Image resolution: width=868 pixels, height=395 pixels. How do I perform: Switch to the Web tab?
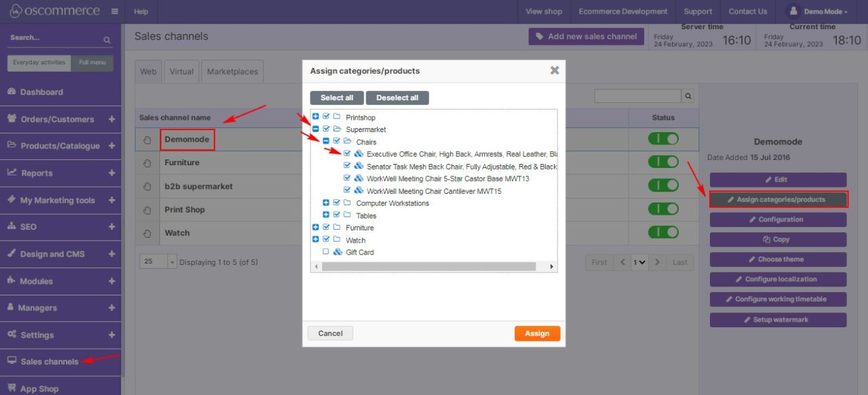pyautogui.click(x=148, y=72)
